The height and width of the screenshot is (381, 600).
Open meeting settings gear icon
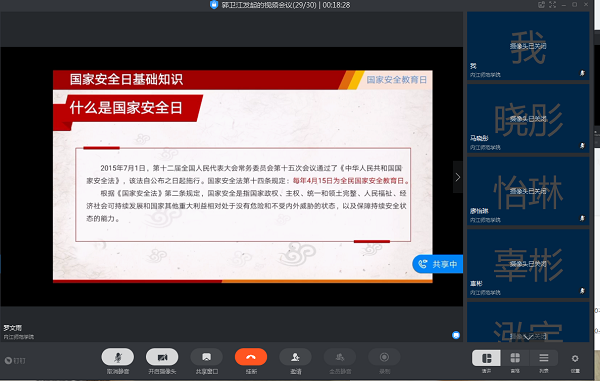(575, 358)
